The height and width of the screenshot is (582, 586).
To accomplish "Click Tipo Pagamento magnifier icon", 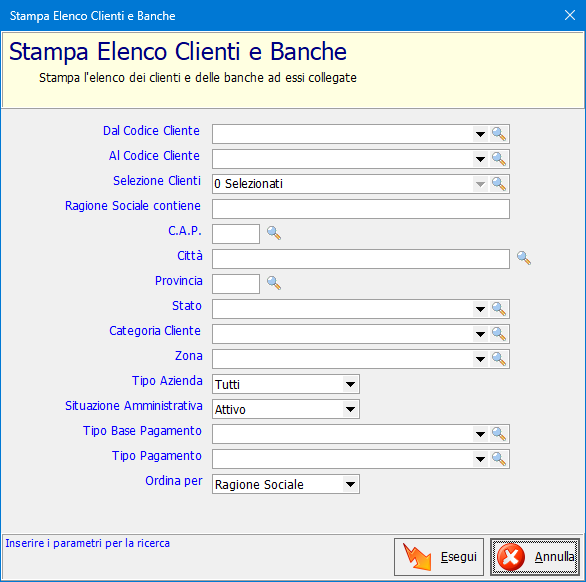I will (499, 459).
